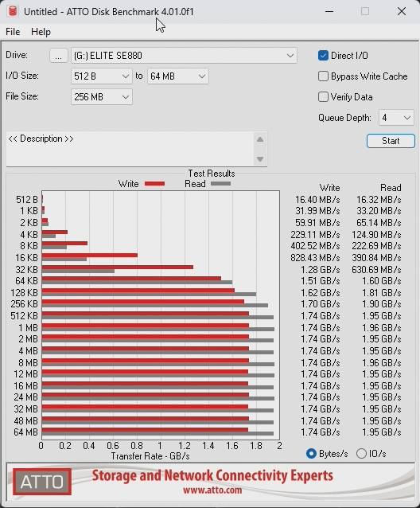Open the Help menu
The height and width of the screenshot is (508, 420).
[x=41, y=32]
